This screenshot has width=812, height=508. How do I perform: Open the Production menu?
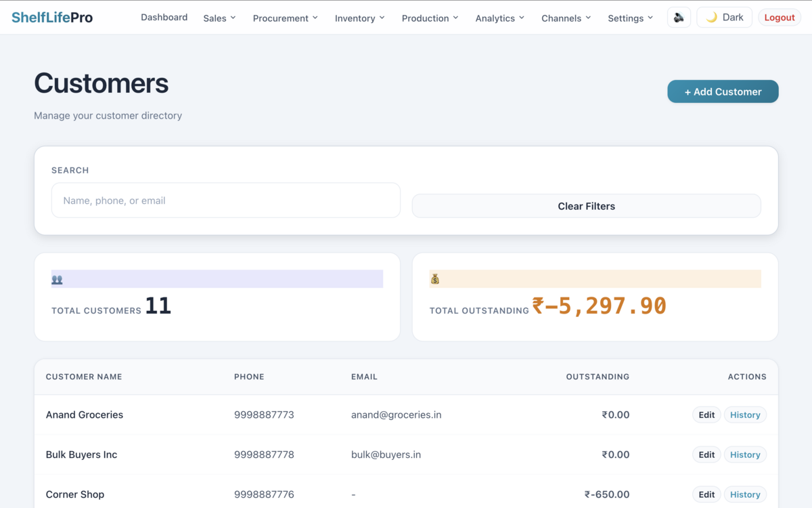click(x=430, y=18)
